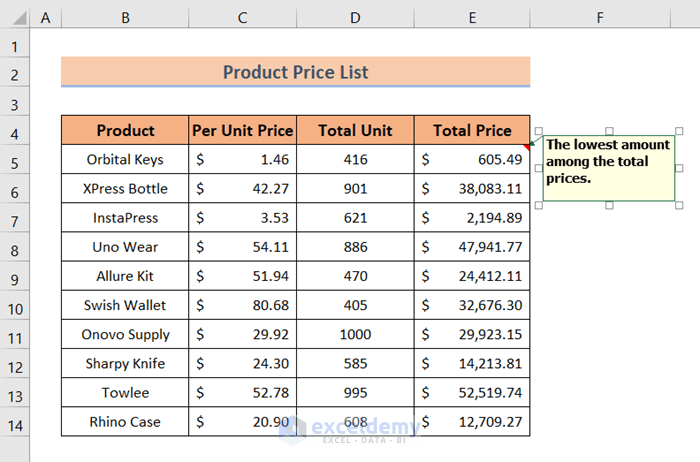Select row 9 header
Viewport: 700px width, 462px height.
15,276
